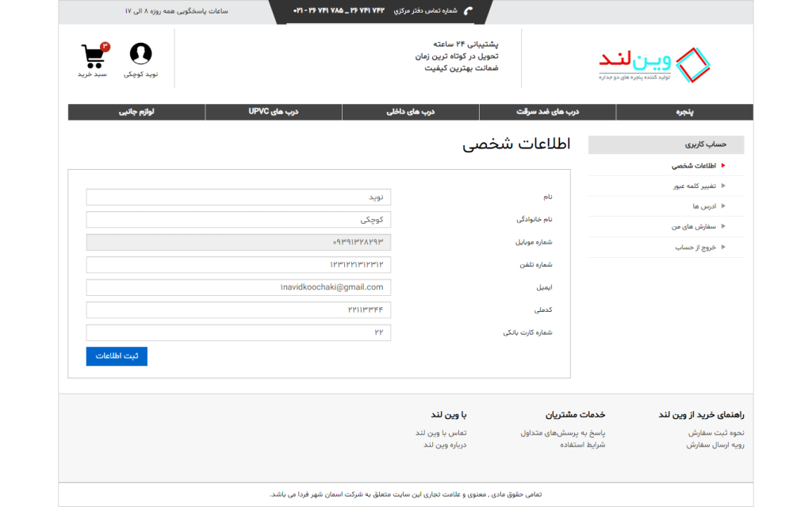Image resolution: width=812 pixels, height=507 pixels.
Task: Focus the شماره کارت بانکی input field
Action: click(238, 332)
